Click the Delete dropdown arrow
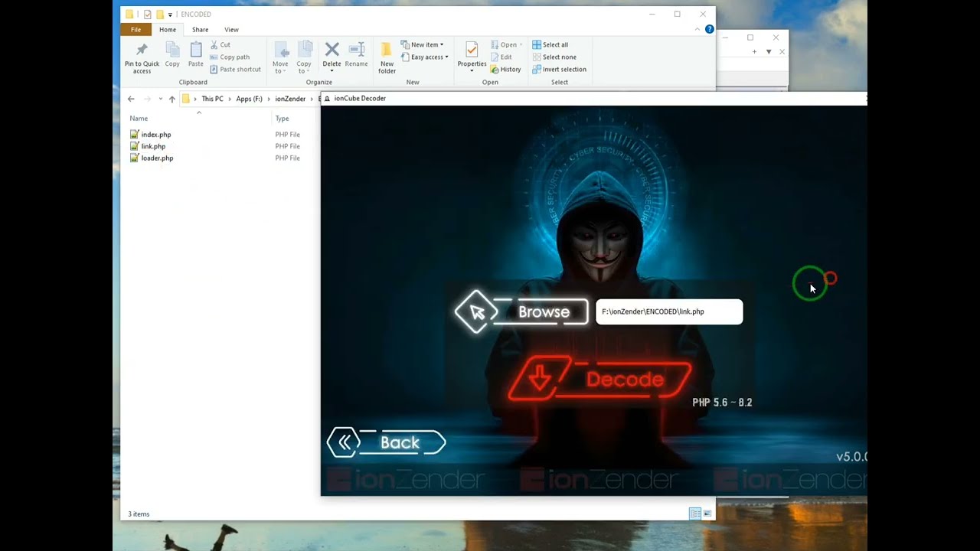The width and height of the screenshot is (980, 551). [x=332, y=71]
